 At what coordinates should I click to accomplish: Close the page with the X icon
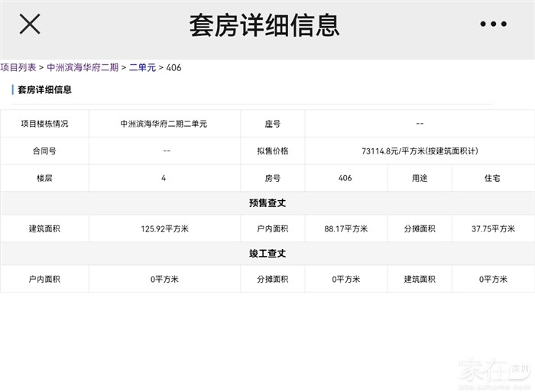click(x=30, y=24)
